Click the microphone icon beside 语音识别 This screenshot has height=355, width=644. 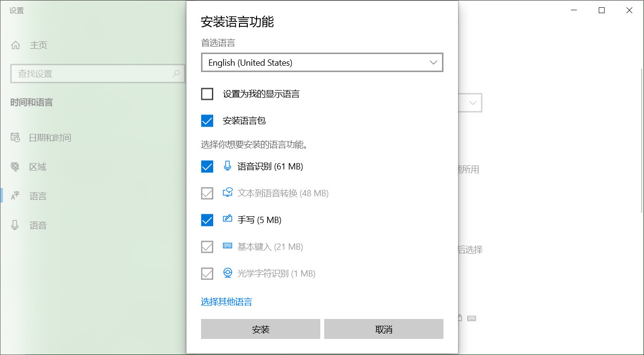pyautogui.click(x=227, y=166)
